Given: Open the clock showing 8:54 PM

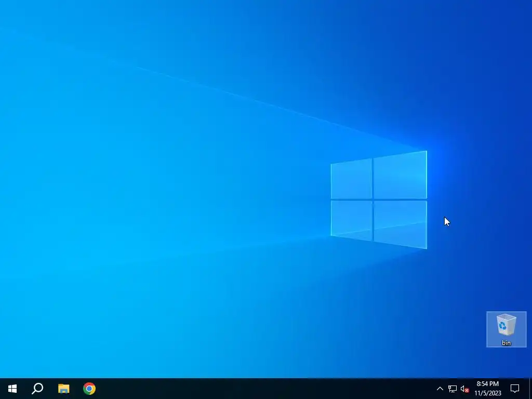Looking at the screenshot, I should 487,389.
